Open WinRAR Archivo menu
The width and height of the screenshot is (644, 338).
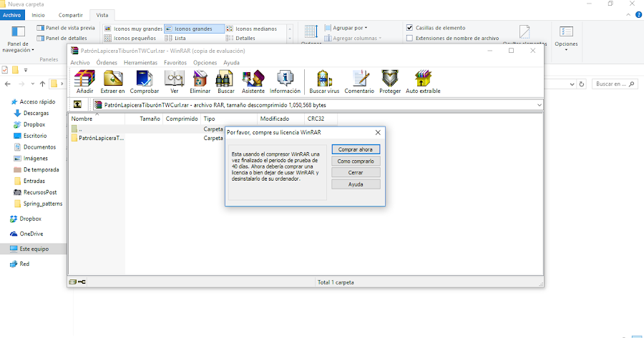[79, 63]
